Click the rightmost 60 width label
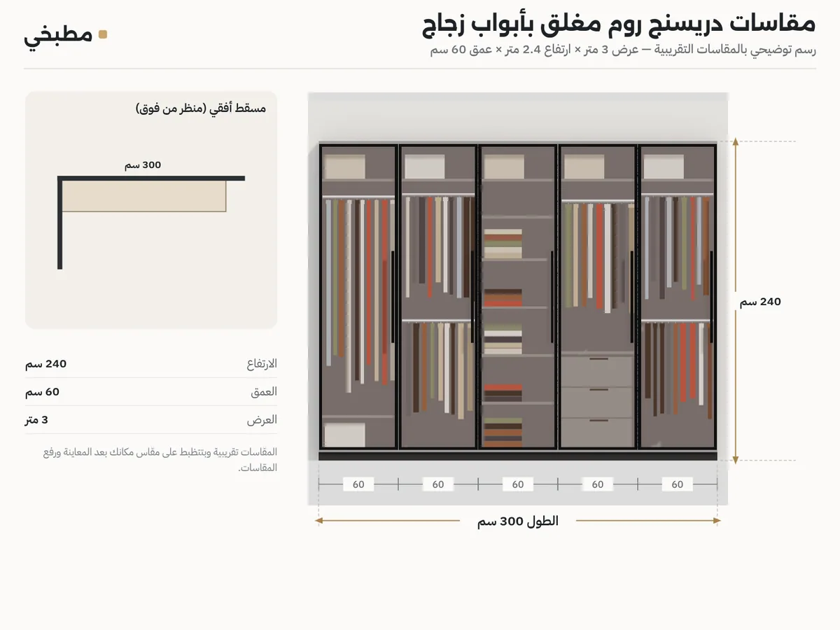The image size is (840, 630). coord(678,484)
